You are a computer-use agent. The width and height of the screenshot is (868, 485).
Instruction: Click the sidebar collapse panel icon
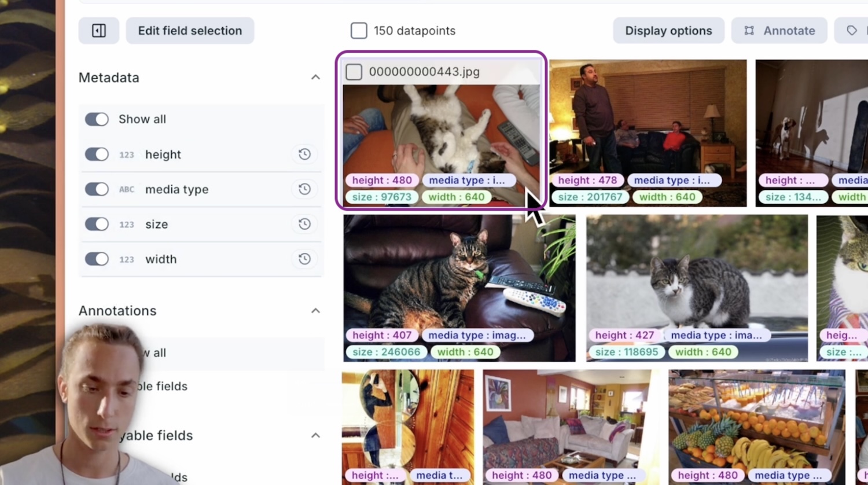[x=99, y=31]
